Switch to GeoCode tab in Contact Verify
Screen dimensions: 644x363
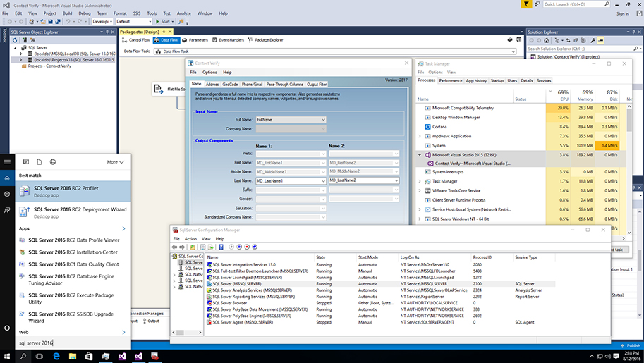click(230, 84)
